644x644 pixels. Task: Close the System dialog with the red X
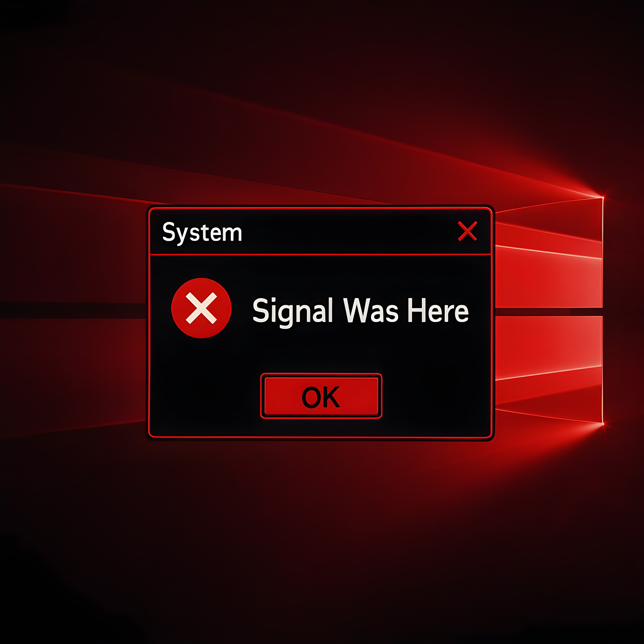point(467,231)
